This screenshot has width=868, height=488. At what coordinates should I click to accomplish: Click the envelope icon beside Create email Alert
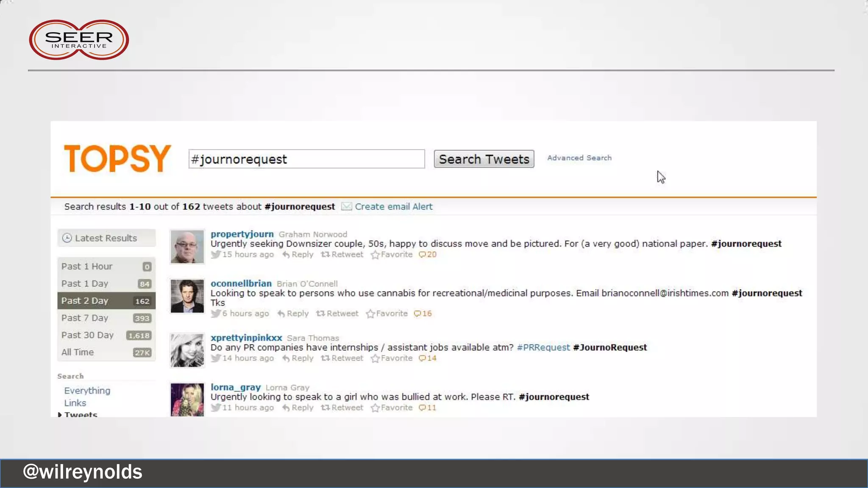tap(346, 206)
